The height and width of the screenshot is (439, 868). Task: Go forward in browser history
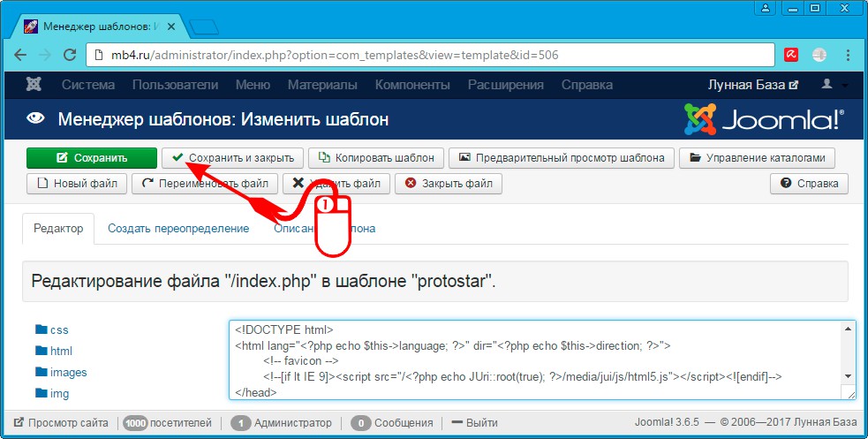click(45, 55)
